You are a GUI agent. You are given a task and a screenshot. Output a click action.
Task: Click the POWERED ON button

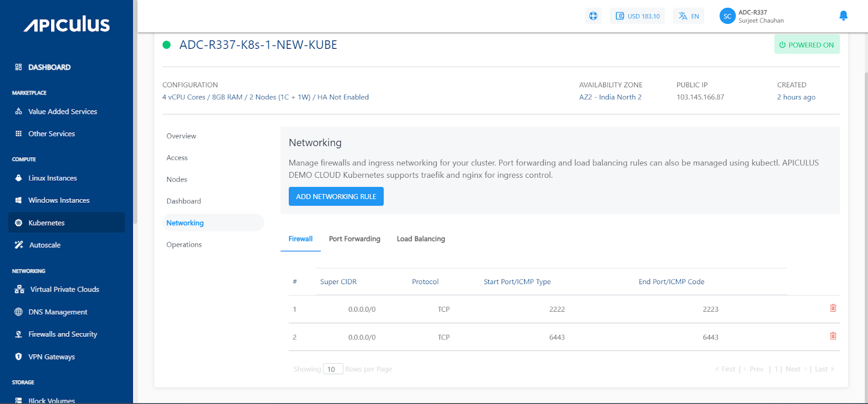point(807,44)
